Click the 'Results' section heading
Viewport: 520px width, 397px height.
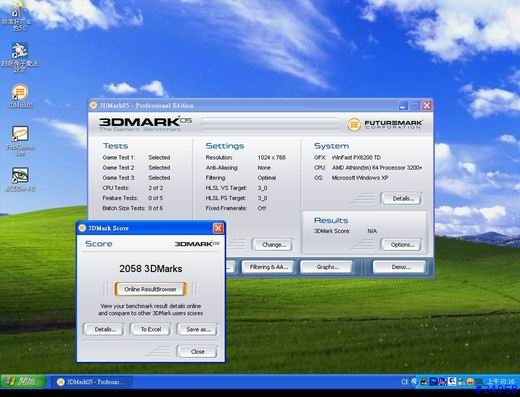pos(331,220)
